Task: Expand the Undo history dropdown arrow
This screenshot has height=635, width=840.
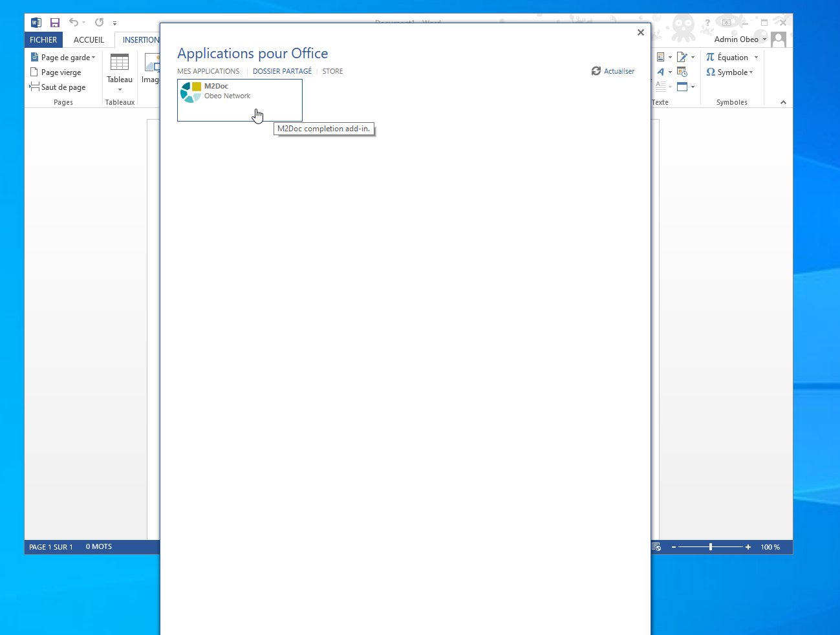Action: 84,23
